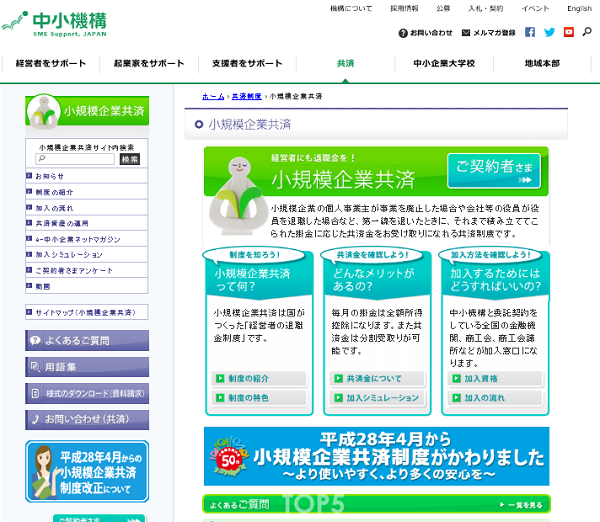
Task: Click the 入札・契約 header link
Action: 486,8
